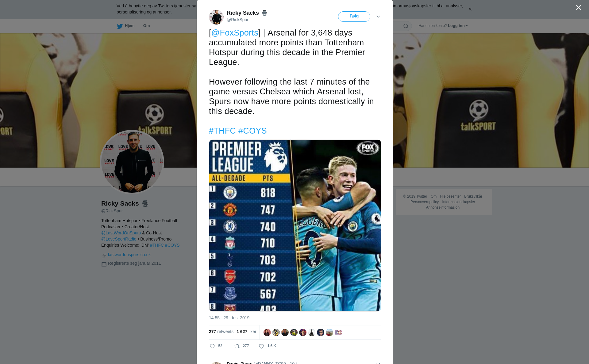View the 1 627 liker list
Screen dimensions: 589x364
pos(246,332)
